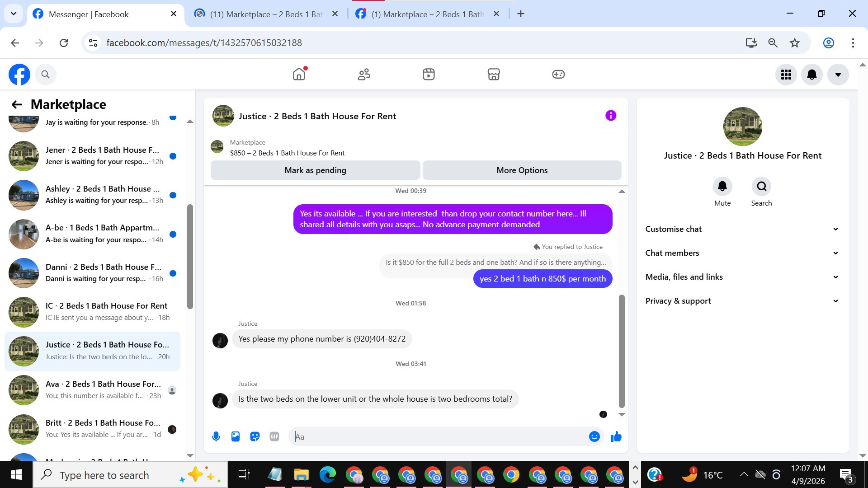Screen dimensions: 868x488
Task: Click the purple conversation info icon
Action: tap(611, 116)
